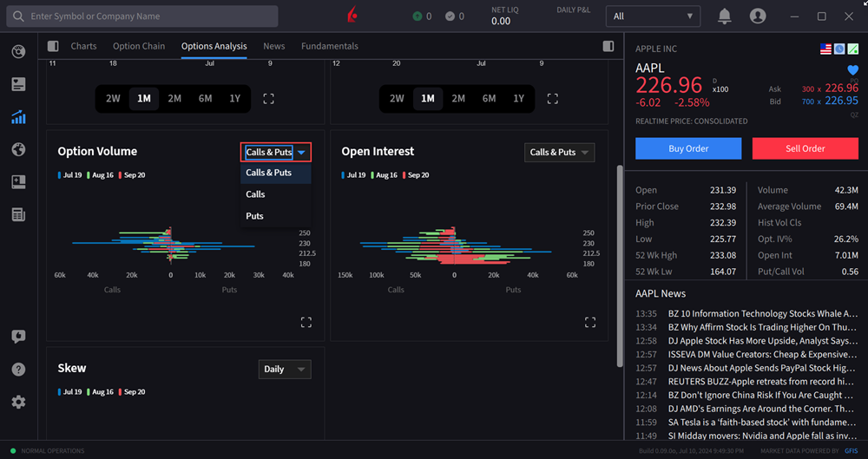Image resolution: width=868 pixels, height=459 pixels.
Task: Open the settings gear in sidebar
Action: (18, 402)
